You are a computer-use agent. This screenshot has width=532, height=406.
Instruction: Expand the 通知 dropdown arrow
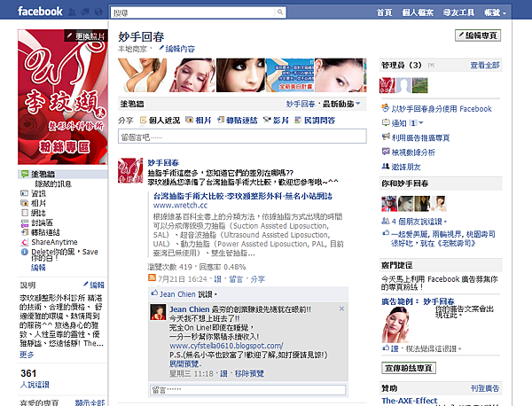point(421,123)
